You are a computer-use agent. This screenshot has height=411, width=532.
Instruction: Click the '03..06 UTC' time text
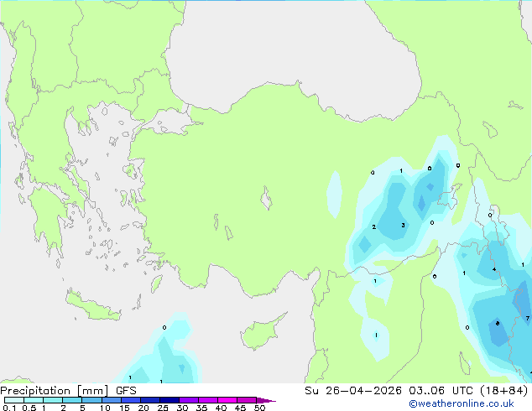tap(441, 391)
